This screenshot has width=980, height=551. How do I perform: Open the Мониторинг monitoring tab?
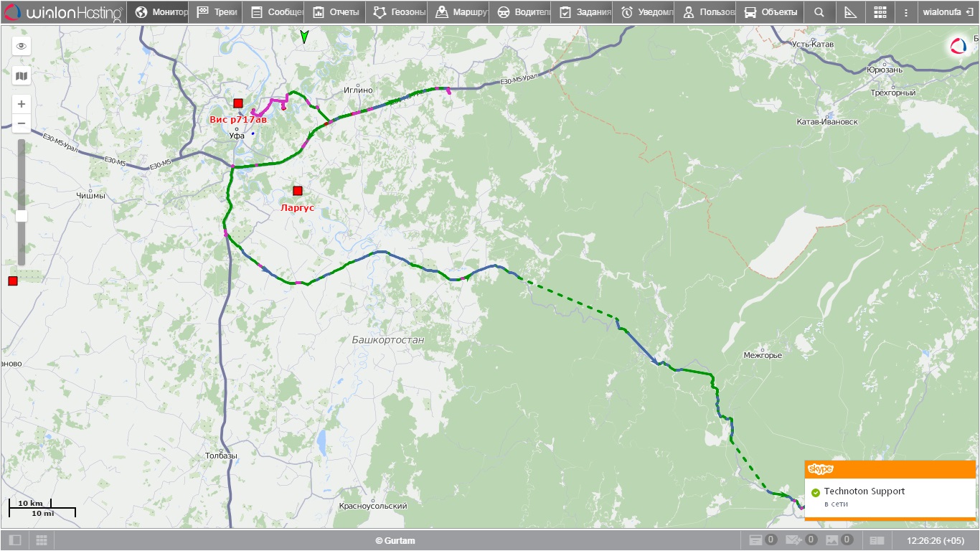(162, 12)
